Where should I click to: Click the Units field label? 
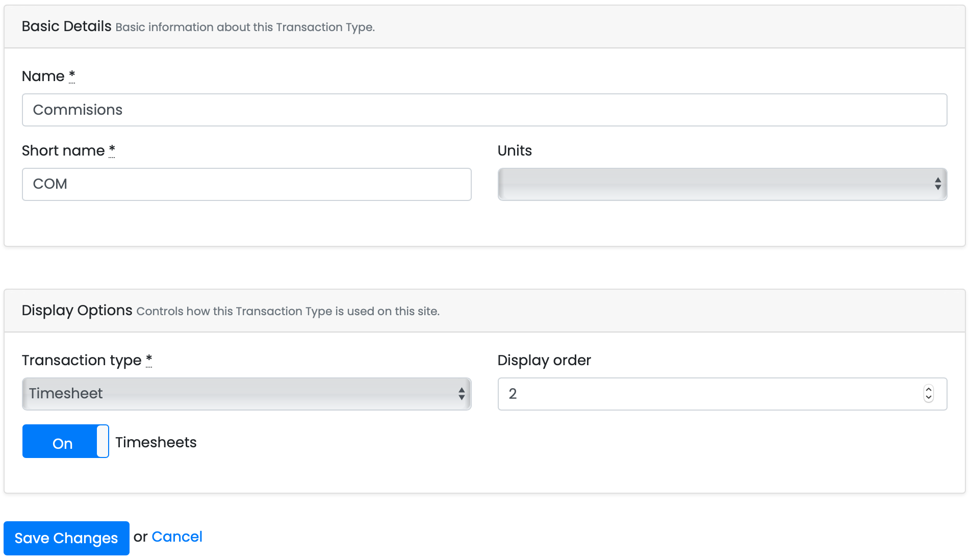[515, 151]
